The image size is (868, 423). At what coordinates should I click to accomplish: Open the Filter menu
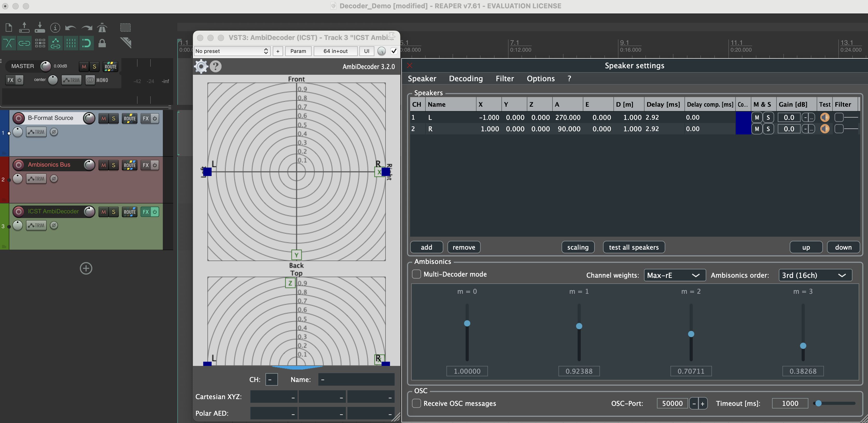click(505, 79)
